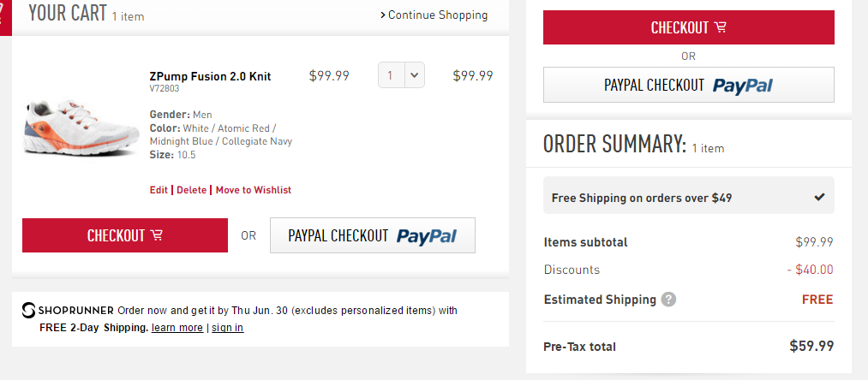Viewport: 868px width, 380px height.
Task: Click the cart icon on the left red Checkout button
Action: [157, 235]
